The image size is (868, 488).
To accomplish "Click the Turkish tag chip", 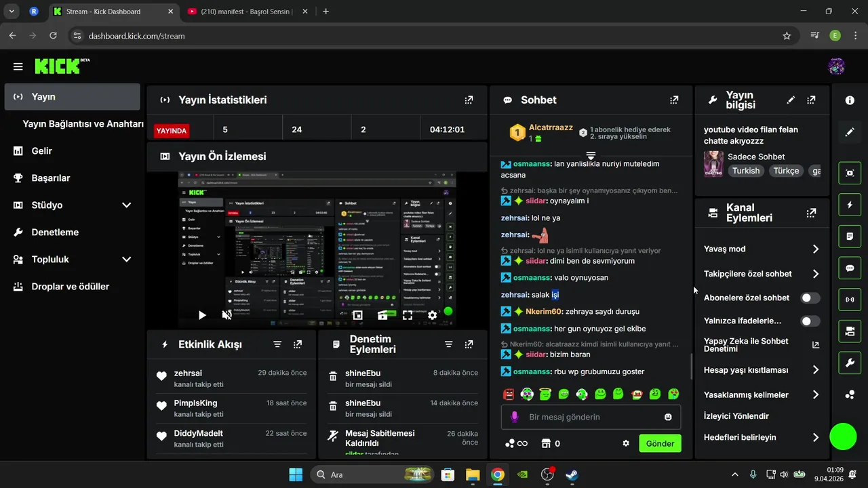I will 746,171.
